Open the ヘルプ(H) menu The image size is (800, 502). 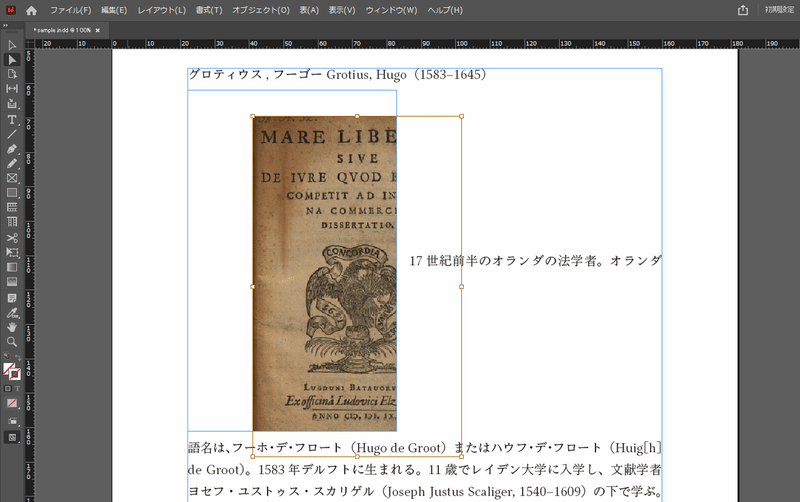[x=445, y=10]
